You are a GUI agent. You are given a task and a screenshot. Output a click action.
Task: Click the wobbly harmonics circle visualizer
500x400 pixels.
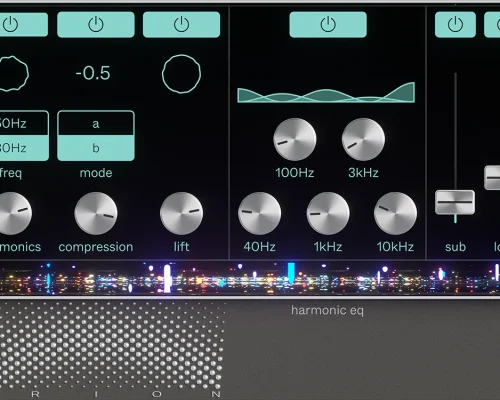(x=13, y=73)
